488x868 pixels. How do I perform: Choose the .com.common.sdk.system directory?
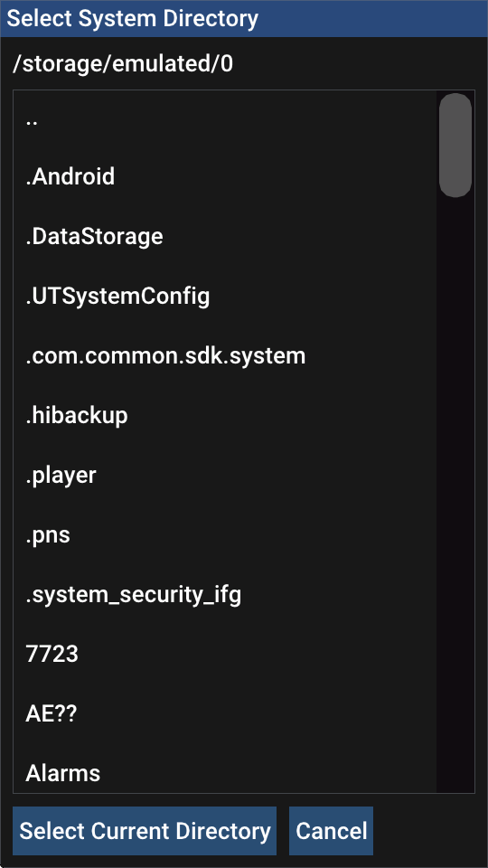click(x=225, y=356)
